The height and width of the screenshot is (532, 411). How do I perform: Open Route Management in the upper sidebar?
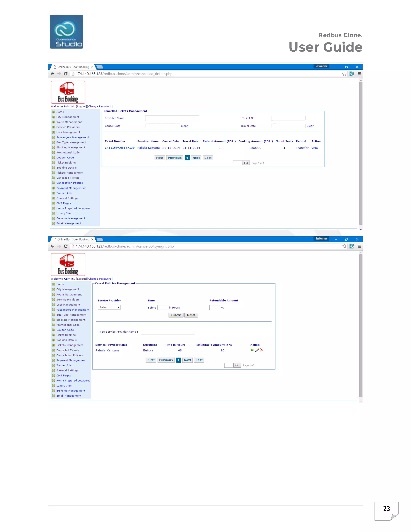[x=69, y=122]
